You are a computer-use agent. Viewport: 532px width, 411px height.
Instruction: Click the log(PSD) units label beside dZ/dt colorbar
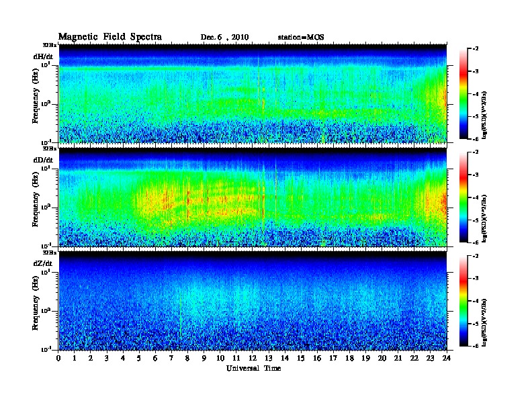point(484,322)
